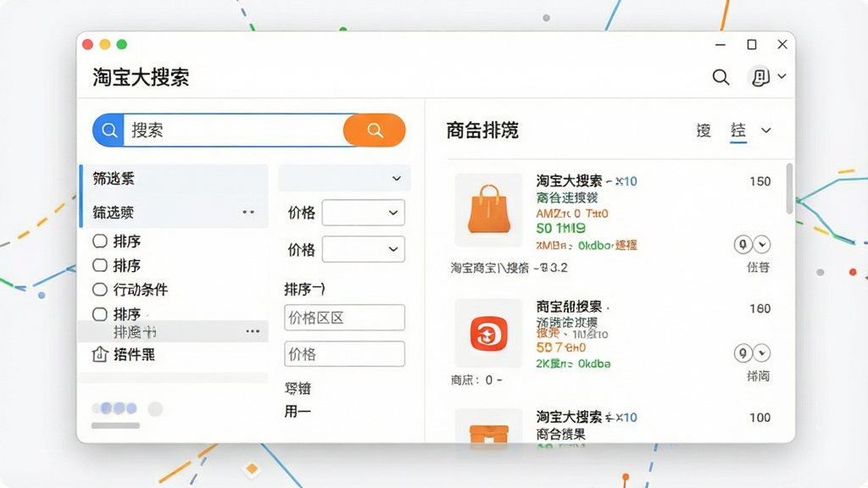
Task: Open the third 淘宝大搜索 ×10 product title
Action: click(x=587, y=417)
